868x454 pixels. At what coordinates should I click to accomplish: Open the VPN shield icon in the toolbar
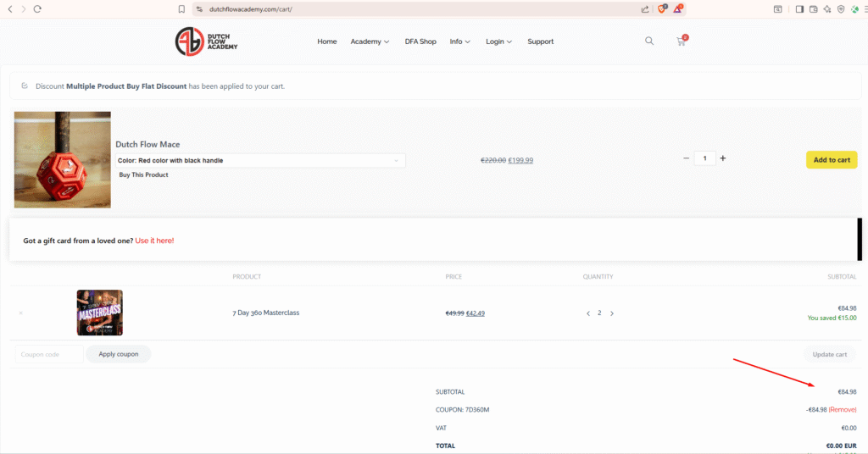pyautogui.click(x=841, y=8)
